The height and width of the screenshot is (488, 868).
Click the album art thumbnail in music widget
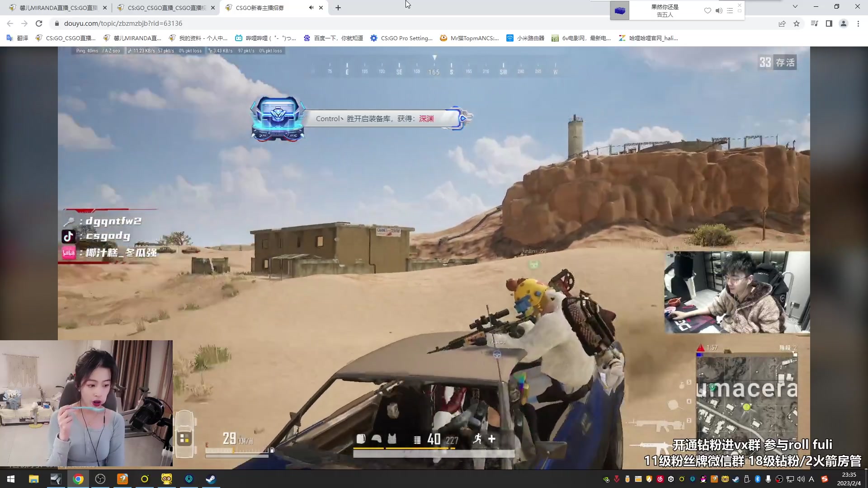(620, 11)
